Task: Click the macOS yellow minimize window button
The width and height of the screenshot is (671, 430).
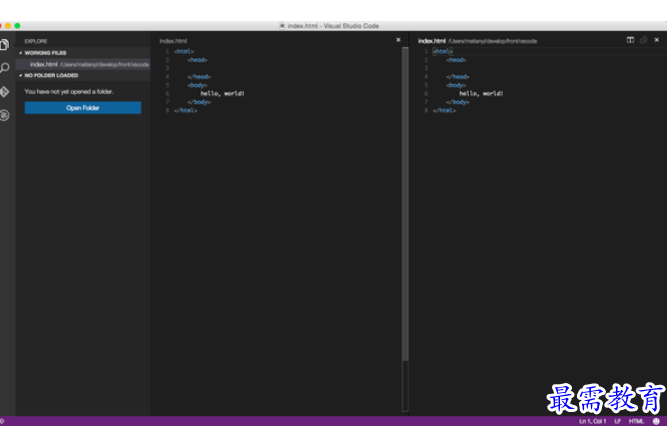Action: (x=8, y=26)
